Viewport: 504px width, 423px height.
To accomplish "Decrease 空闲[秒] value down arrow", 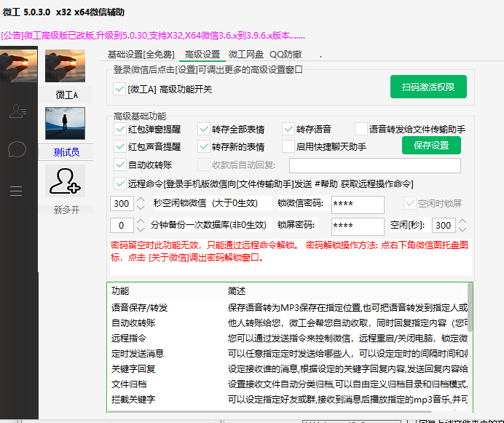I will point(462,229).
